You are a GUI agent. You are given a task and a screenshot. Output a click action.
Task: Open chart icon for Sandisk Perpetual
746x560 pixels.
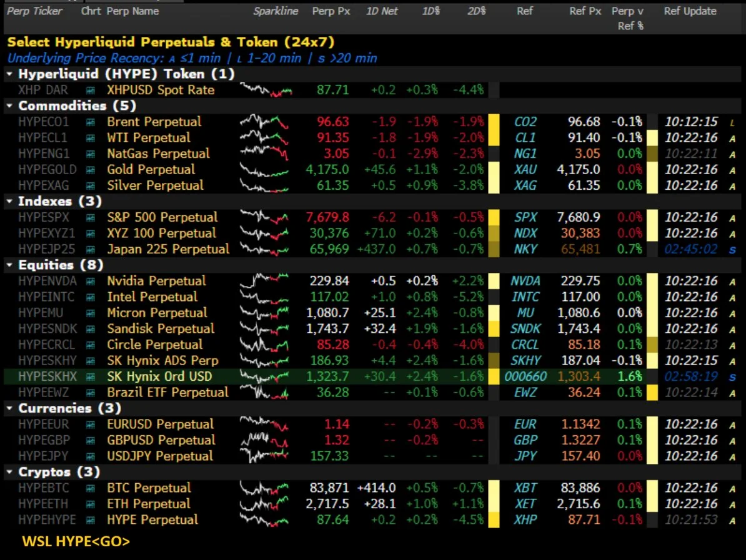91,329
